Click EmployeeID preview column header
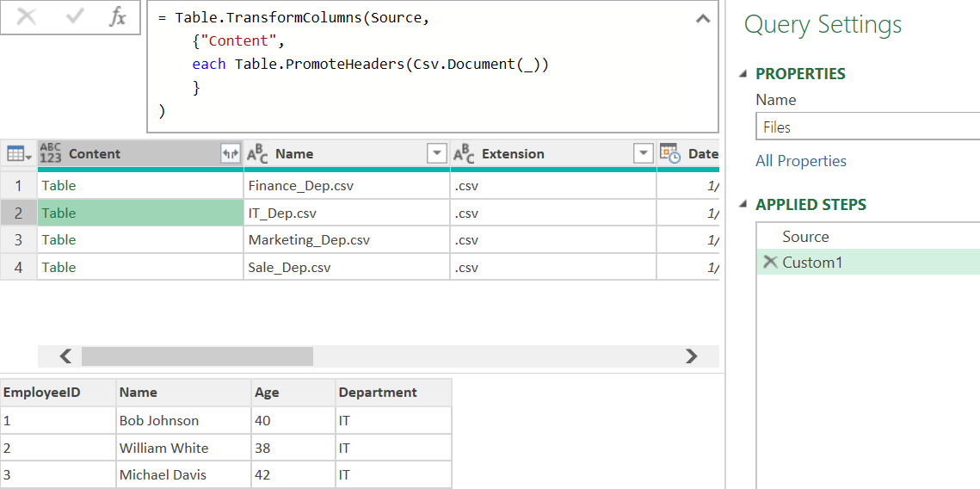 pyautogui.click(x=59, y=392)
